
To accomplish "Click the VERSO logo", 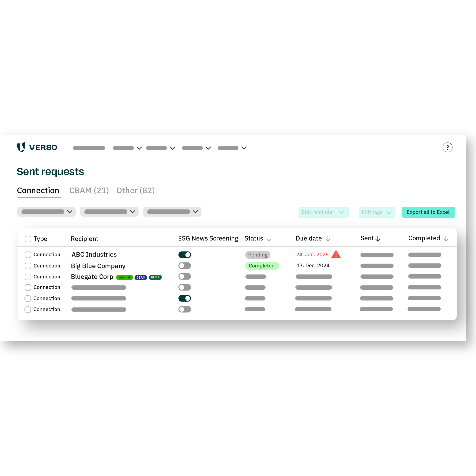I will click(37, 147).
